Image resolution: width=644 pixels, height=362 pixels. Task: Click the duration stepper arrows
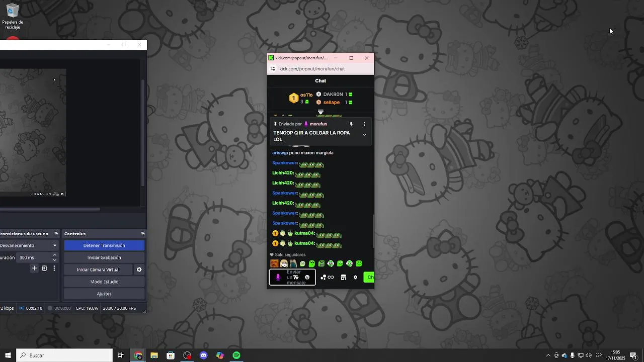pyautogui.click(x=55, y=257)
